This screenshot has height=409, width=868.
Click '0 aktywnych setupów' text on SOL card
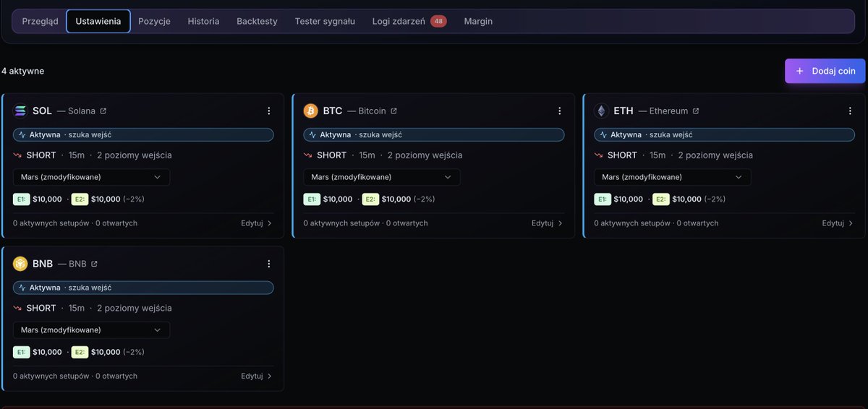51,223
